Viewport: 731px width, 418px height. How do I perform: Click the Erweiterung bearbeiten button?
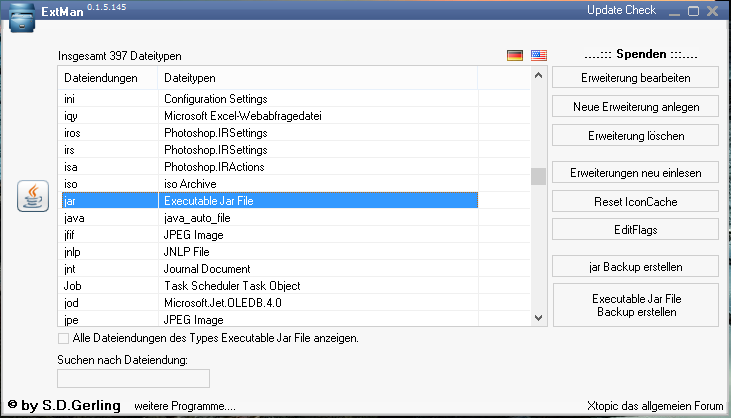635,78
